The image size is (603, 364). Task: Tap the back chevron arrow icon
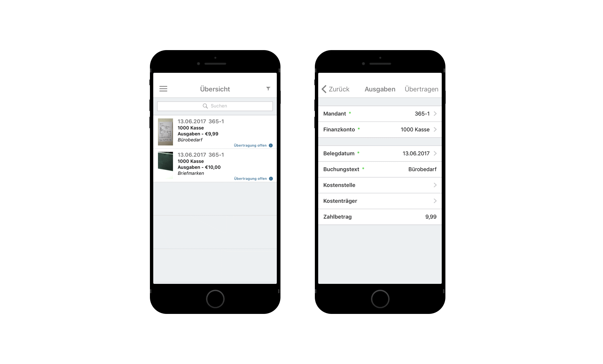point(324,89)
